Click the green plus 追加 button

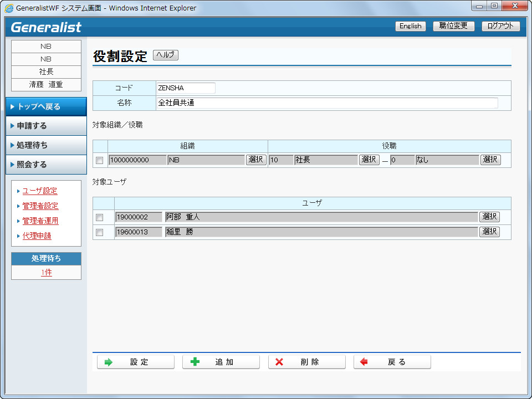point(221,362)
